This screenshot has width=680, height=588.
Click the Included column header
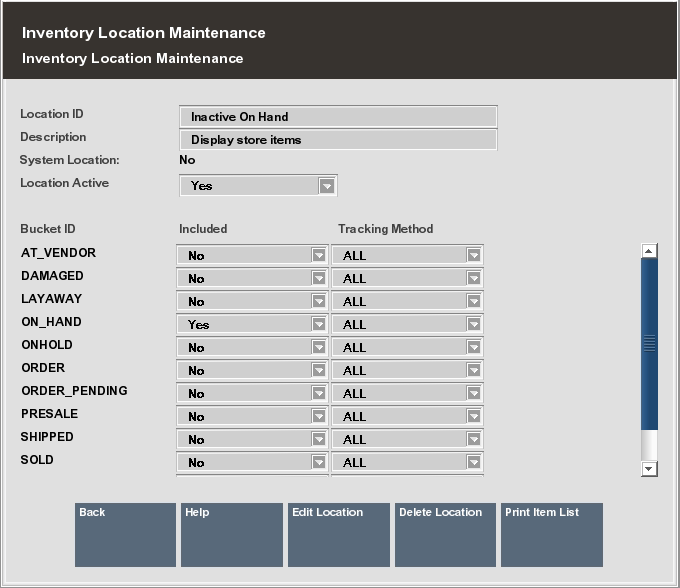pos(203,229)
